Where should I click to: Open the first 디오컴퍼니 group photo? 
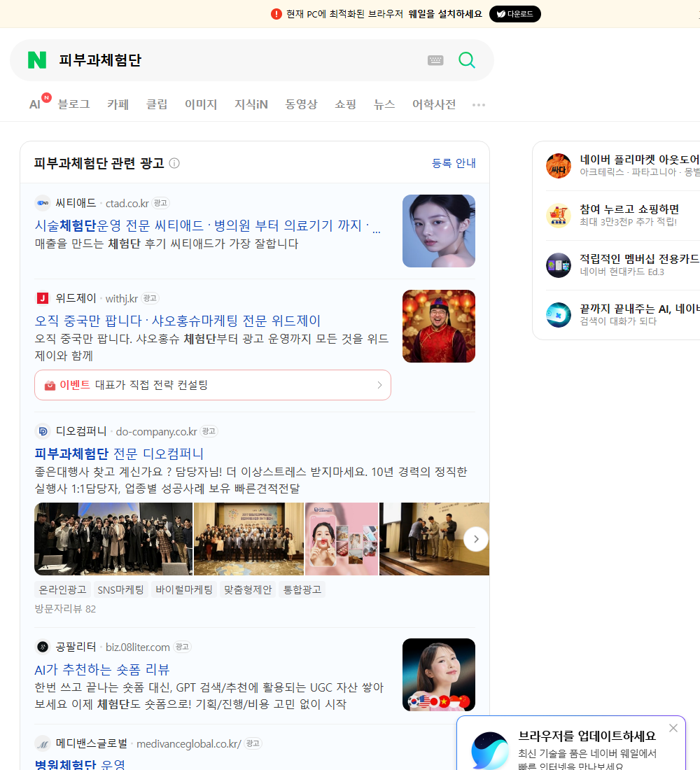[113, 539]
